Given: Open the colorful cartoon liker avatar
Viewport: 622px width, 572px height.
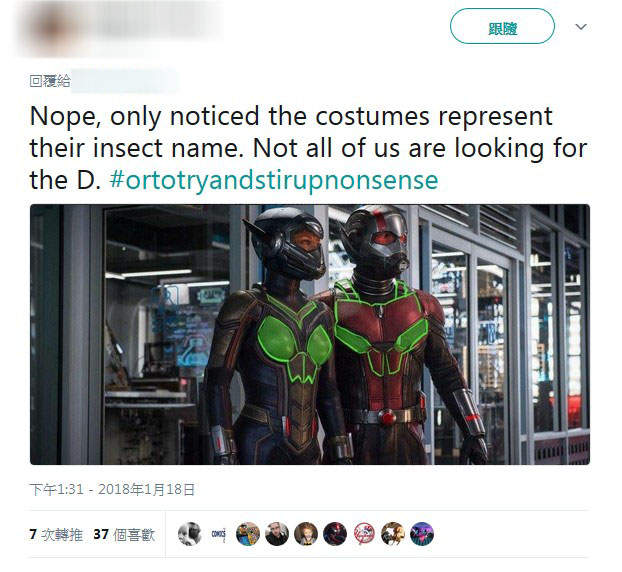Looking at the screenshot, I should [x=248, y=534].
